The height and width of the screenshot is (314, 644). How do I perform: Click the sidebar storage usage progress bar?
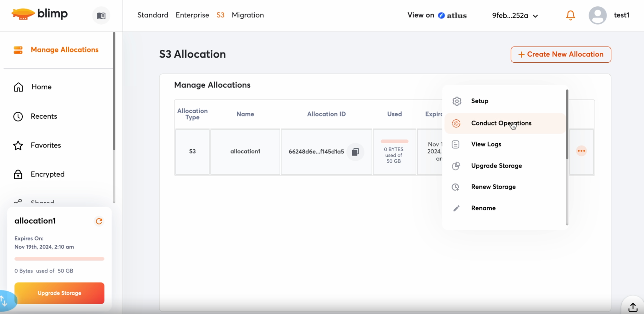coord(59,259)
